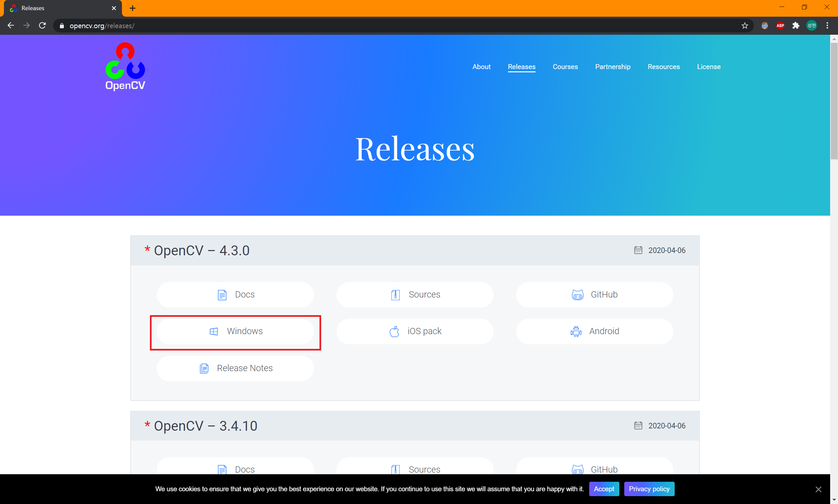The height and width of the screenshot is (504, 838).
Task: Open the Chrome three-dot menu
Action: point(828,26)
